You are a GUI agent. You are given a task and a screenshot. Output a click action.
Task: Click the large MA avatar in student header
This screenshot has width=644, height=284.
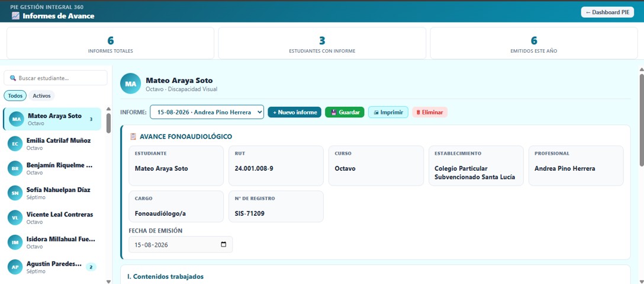point(131,84)
